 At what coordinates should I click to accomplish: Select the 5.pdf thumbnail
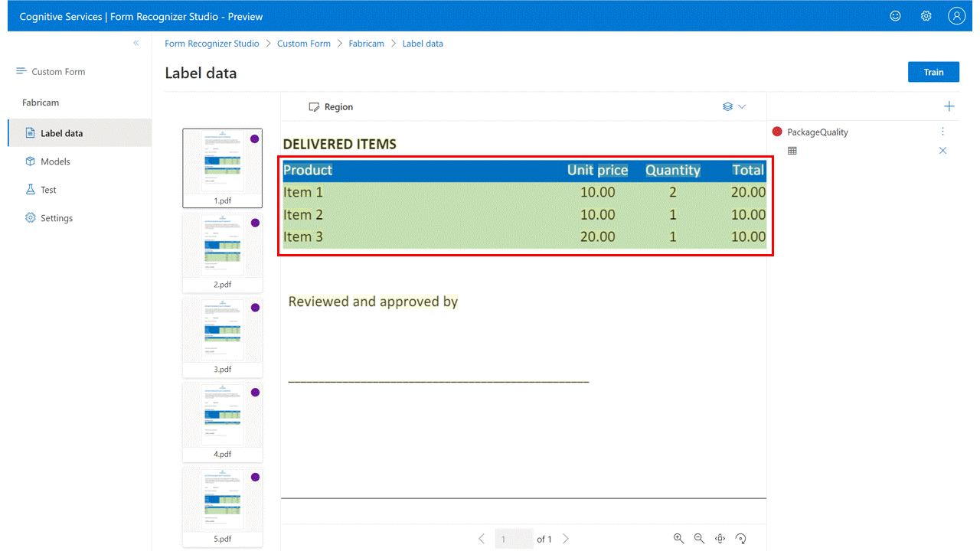tap(222, 507)
